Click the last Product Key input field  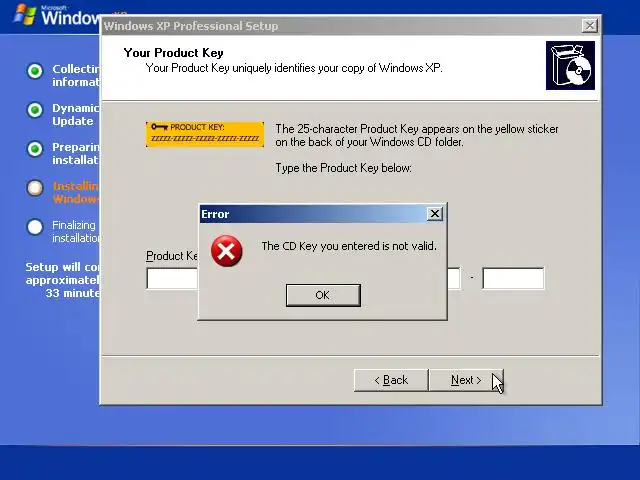point(513,278)
